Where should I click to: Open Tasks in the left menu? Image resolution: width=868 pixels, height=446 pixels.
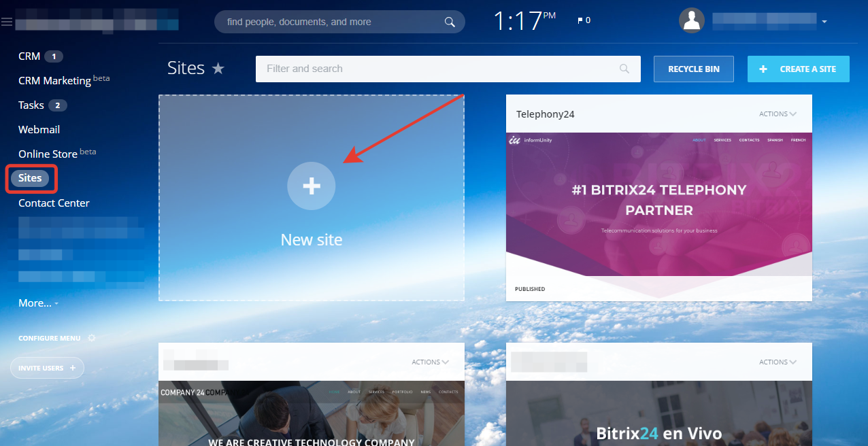click(31, 105)
